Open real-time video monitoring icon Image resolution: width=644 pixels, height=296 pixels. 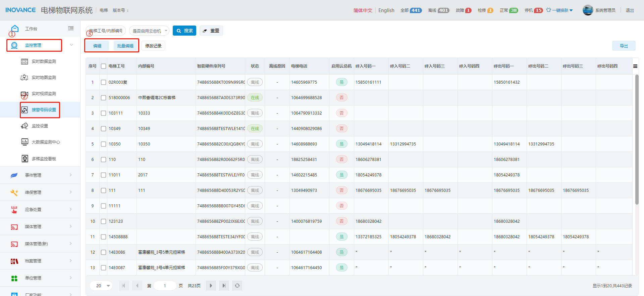tap(24, 94)
